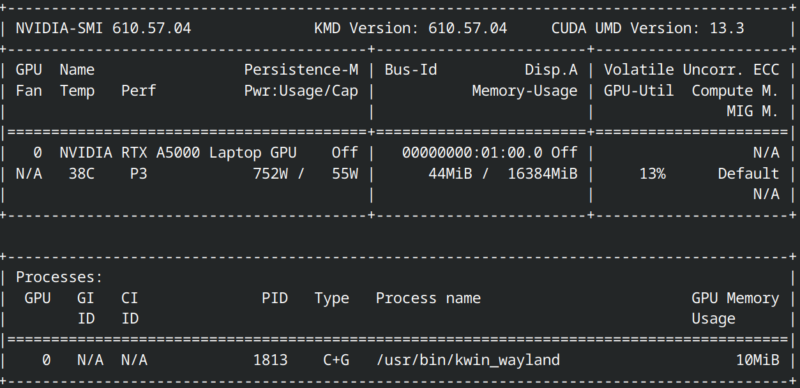Click the 55W power cap value
The height and width of the screenshot is (388, 800).
pyautogui.click(x=345, y=174)
